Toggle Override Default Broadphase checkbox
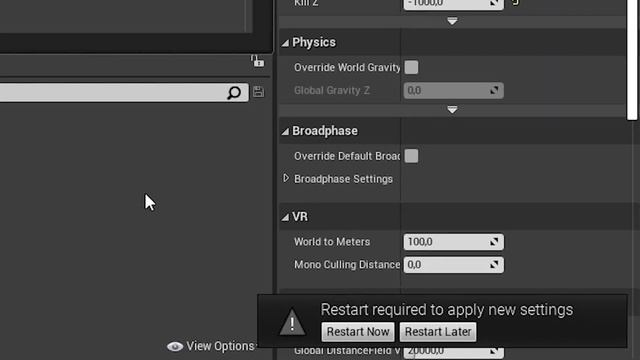The height and width of the screenshot is (360, 640). click(x=411, y=156)
